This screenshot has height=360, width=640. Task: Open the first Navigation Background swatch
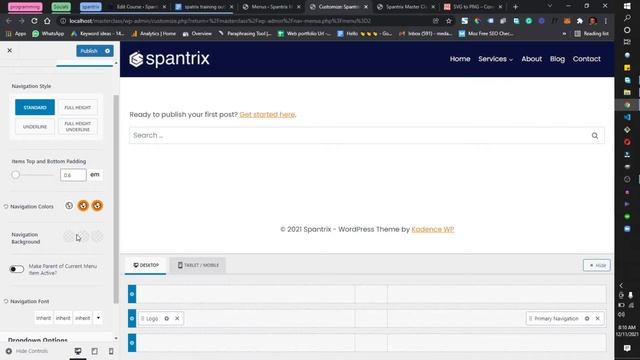(x=69, y=236)
